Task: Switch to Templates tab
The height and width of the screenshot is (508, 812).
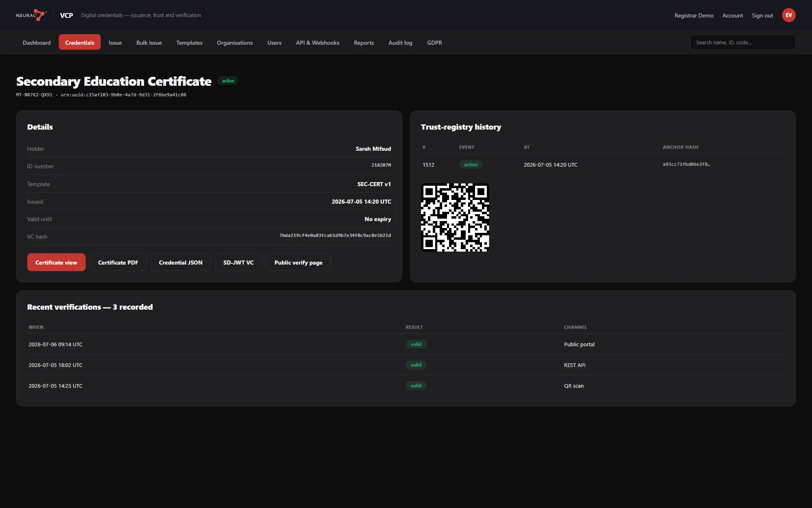Action: tap(189, 42)
